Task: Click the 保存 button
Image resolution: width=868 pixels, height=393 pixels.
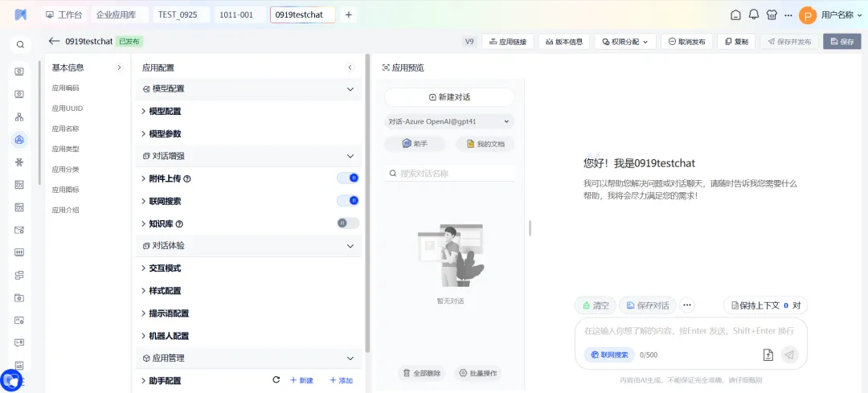Action: 842,42
